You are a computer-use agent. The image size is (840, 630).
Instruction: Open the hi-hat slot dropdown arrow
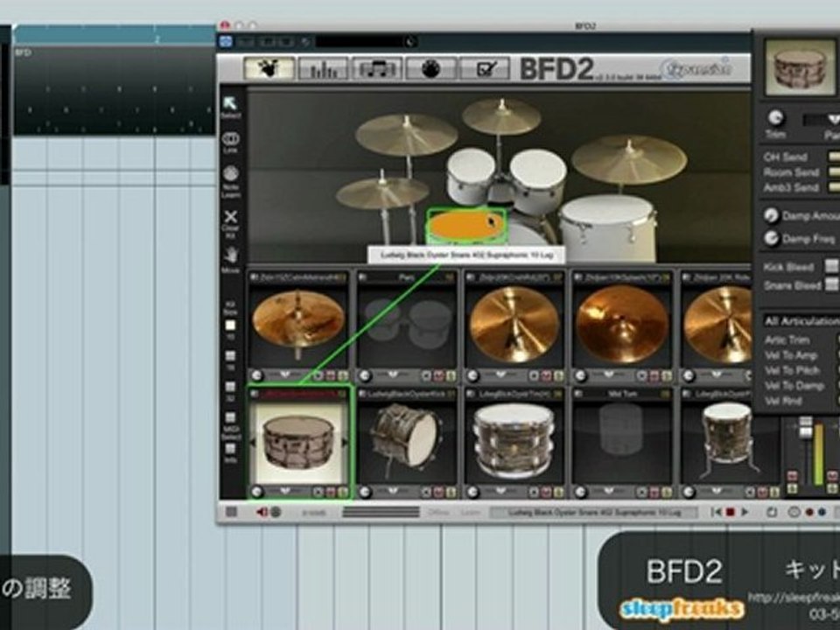click(284, 374)
